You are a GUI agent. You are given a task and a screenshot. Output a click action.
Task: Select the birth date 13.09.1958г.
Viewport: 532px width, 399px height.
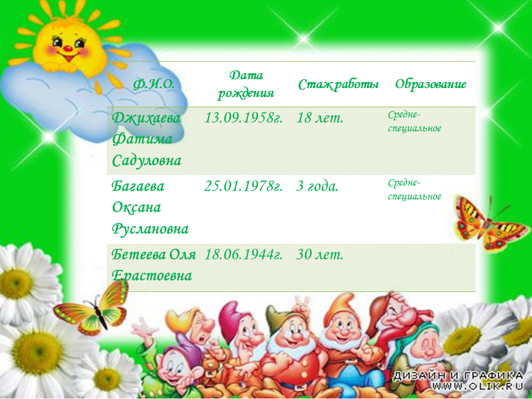click(244, 117)
